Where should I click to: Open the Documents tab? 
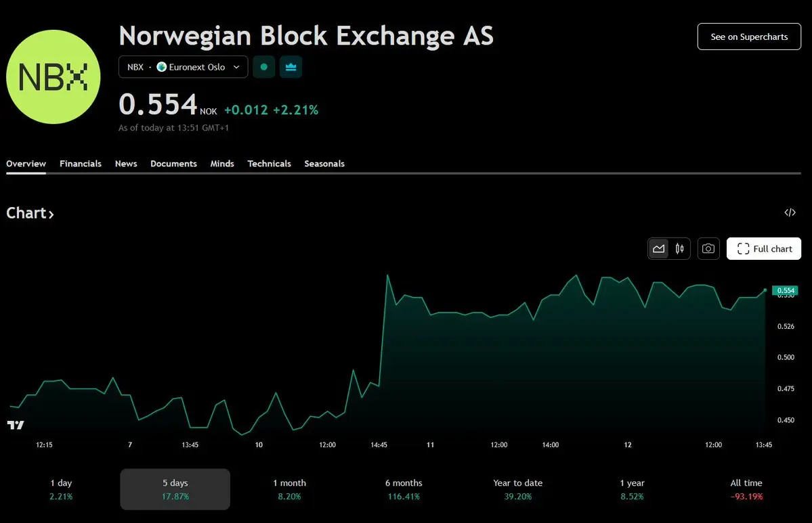click(173, 164)
